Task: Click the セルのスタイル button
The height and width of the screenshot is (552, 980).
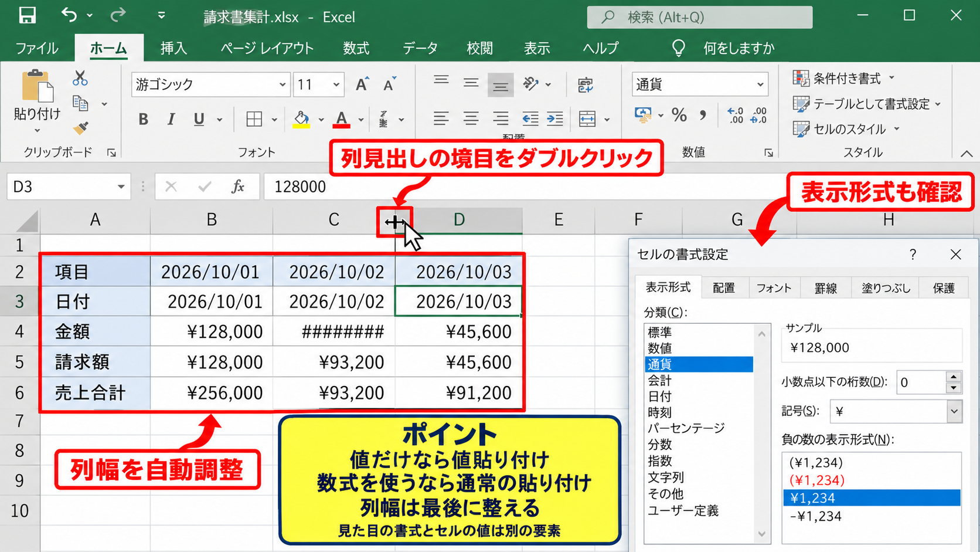Action: (x=846, y=129)
